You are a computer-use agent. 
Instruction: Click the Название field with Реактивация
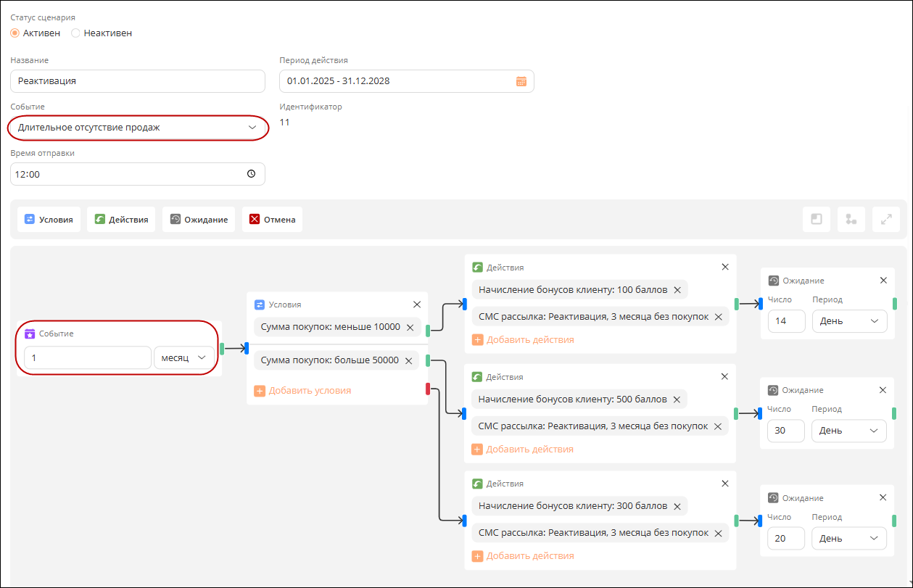click(138, 81)
